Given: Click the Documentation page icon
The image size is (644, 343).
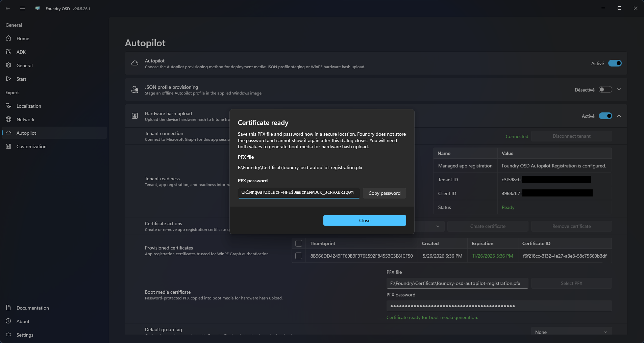Looking at the screenshot, I should tap(9, 308).
